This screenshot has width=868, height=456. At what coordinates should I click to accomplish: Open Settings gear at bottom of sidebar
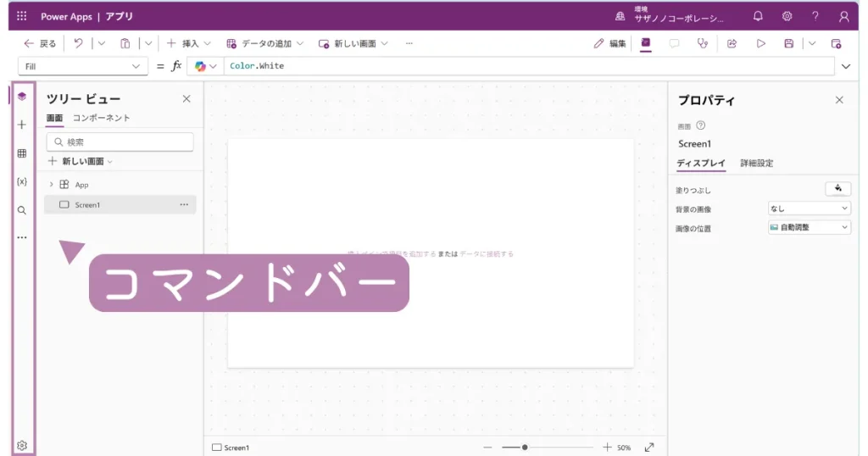[x=22, y=445]
